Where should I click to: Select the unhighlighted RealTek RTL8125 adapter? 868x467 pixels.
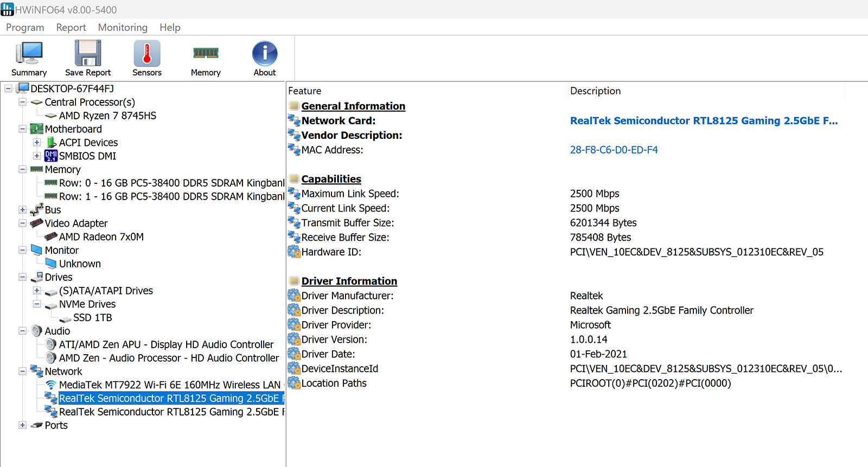point(171,412)
